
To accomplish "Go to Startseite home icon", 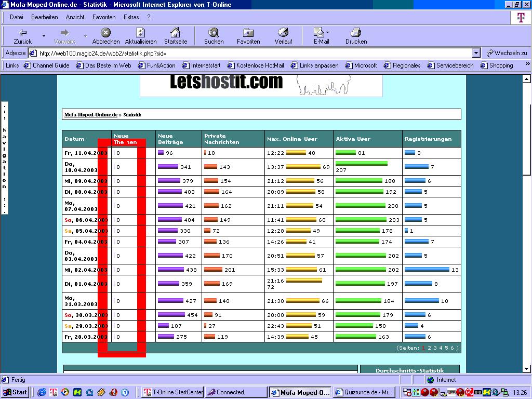I will point(176,33).
